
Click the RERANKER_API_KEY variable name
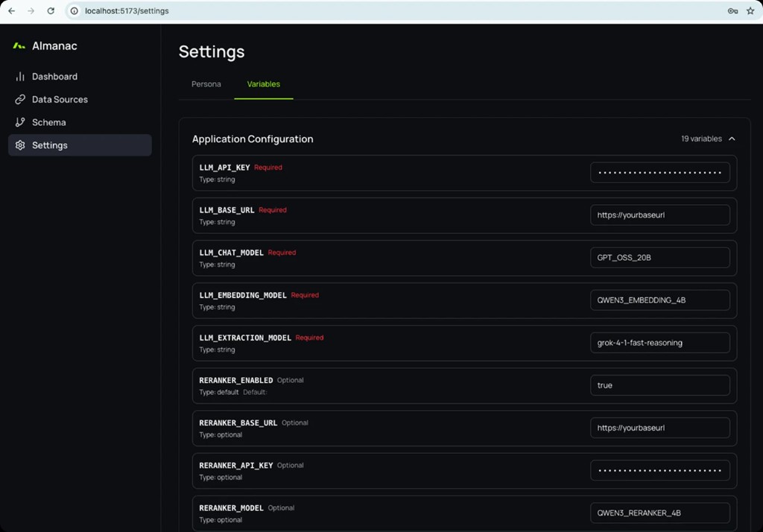[236, 466]
